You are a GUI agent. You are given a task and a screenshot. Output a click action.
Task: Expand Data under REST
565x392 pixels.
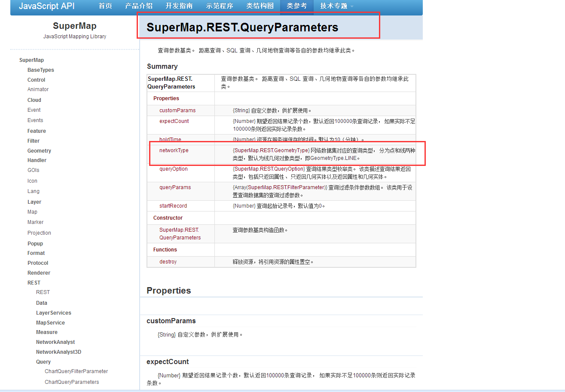click(42, 303)
